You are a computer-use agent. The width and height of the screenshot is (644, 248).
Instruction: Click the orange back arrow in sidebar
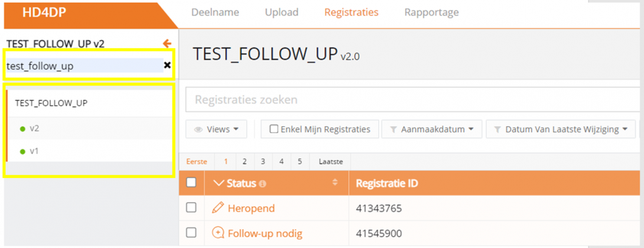click(167, 43)
